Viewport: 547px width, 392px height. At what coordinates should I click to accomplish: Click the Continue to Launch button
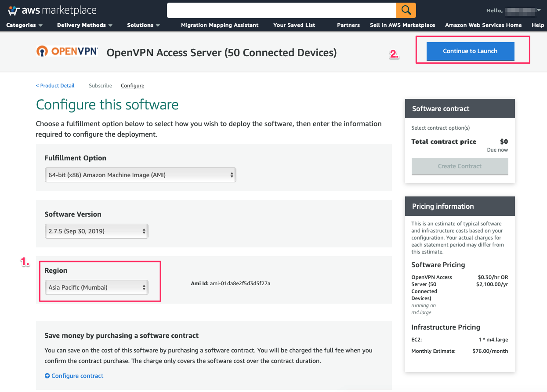[470, 51]
